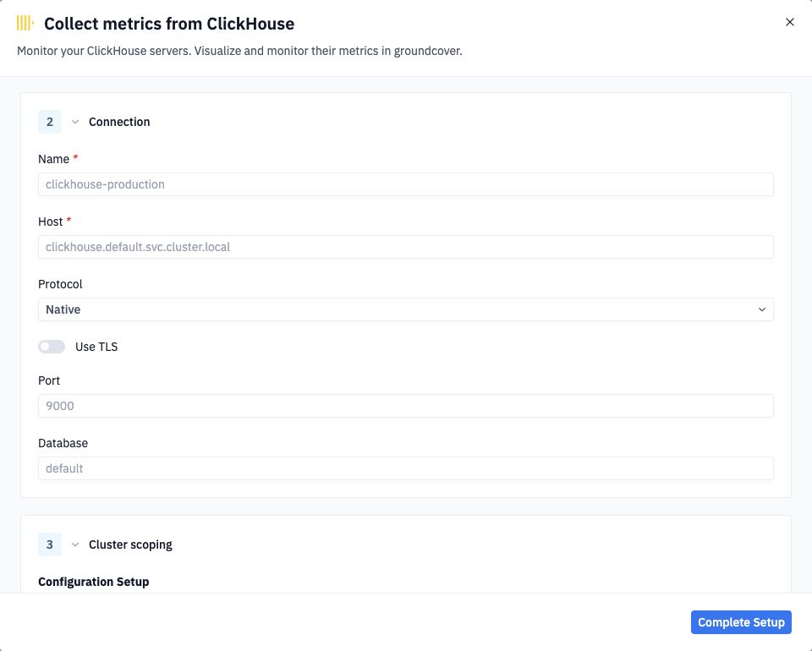Click the Database input field

tap(405, 469)
